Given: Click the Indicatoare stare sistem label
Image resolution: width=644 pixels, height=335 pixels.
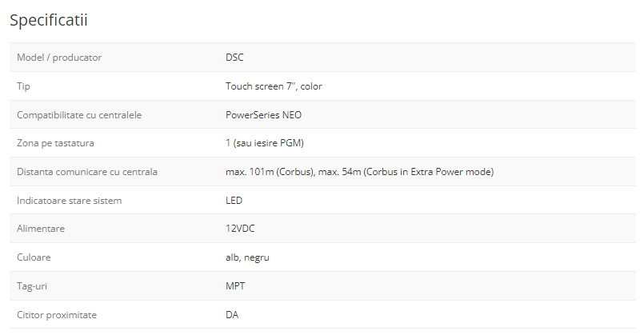Looking at the screenshot, I should [x=69, y=201].
